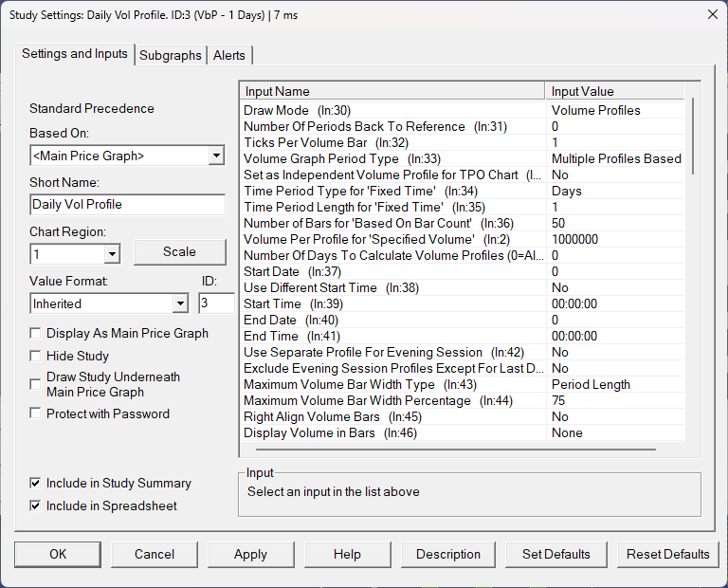The width and height of the screenshot is (728, 588).
Task: Select Maximum Volume Bar Width Type row
Action: pos(462,384)
